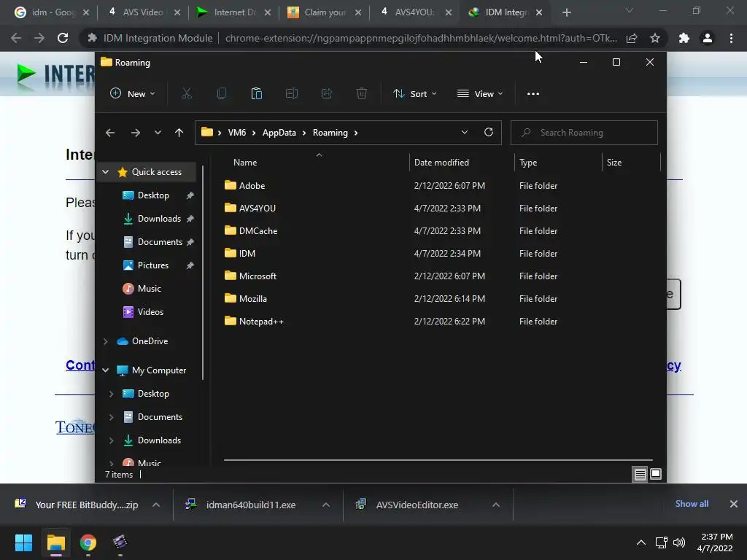
Task: Select the IDM folder
Action: point(247,254)
